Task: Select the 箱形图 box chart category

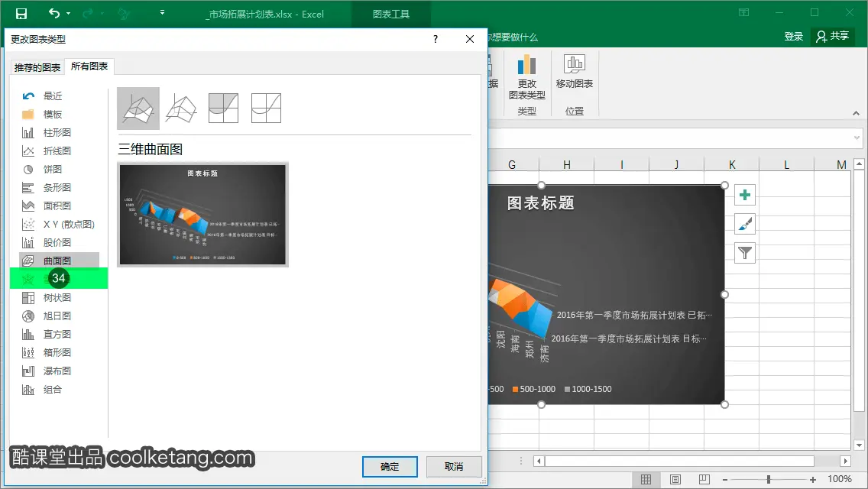Action: click(57, 352)
